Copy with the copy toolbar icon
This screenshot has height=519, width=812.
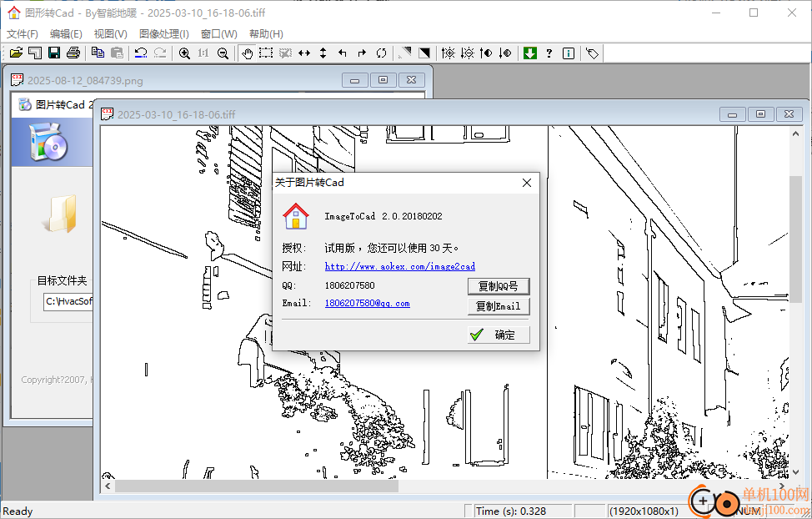(98, 53)
